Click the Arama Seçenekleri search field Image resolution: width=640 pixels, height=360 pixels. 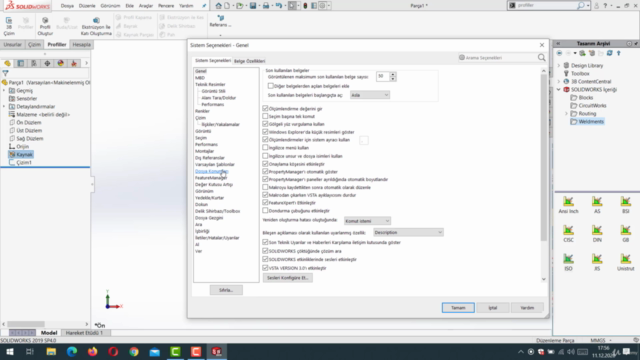497,58
